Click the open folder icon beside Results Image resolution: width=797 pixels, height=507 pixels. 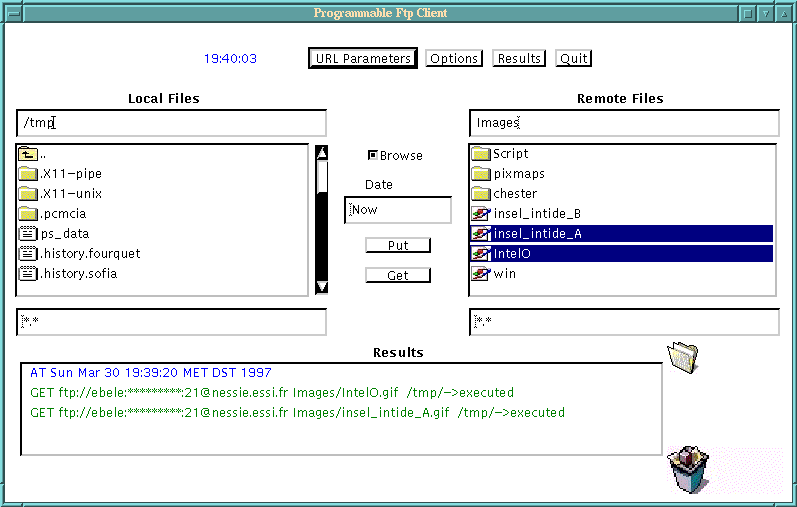(683, 355)
